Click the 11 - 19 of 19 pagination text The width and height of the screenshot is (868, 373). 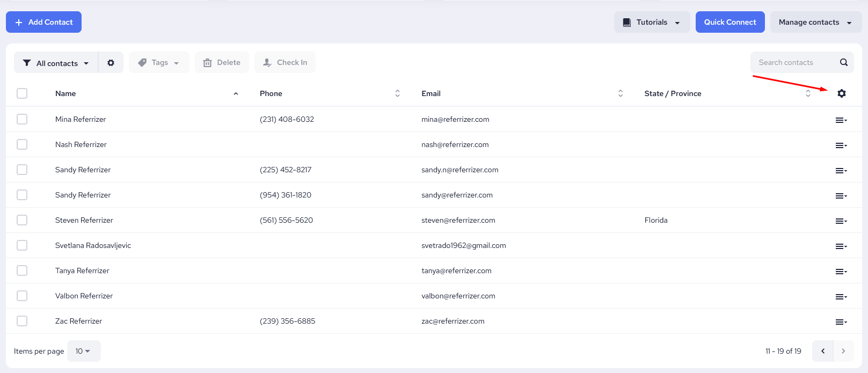click(783, 351)
